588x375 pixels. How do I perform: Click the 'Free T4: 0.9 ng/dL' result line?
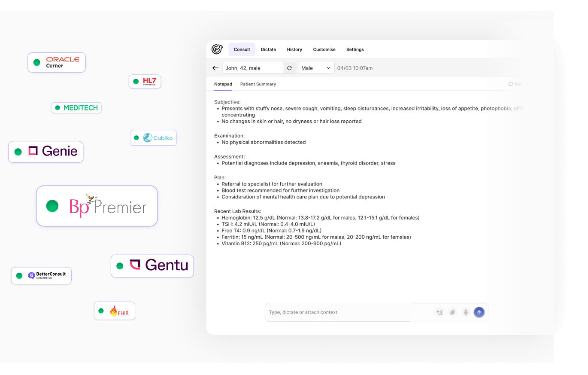(x=272, y=231)
